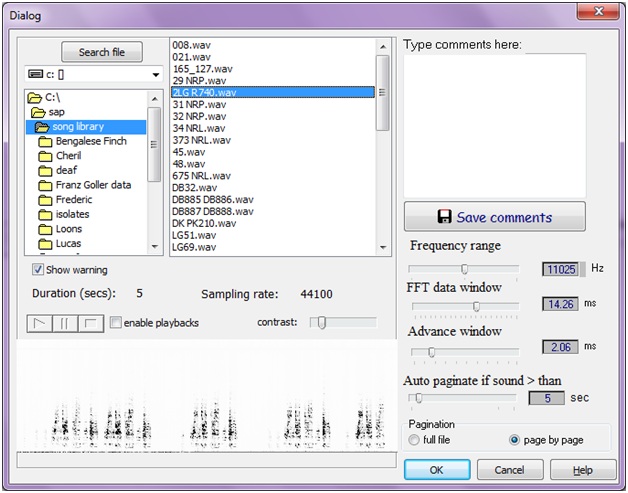The height and width of the screenshot is (493, 628).
Task: Click the C:\ root folder icon
Action: [34, 97]
